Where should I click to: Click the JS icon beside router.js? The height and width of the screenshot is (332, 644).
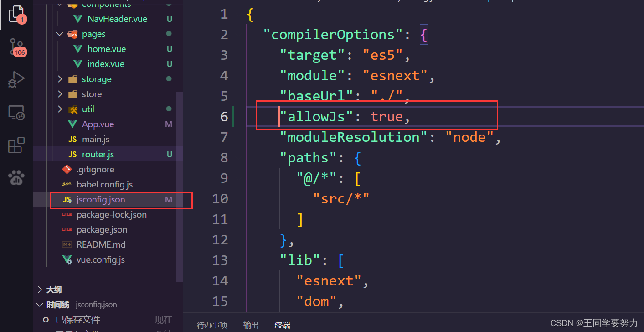(72, 155)
